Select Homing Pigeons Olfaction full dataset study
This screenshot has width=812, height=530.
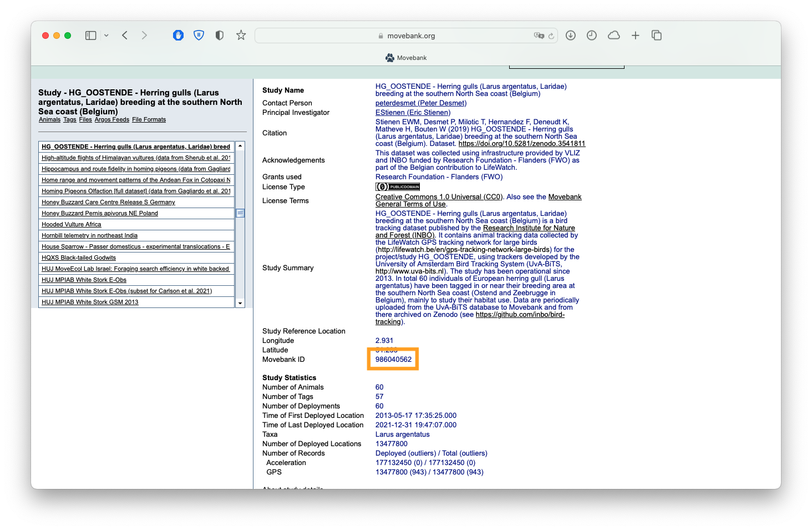click(136, 191)
